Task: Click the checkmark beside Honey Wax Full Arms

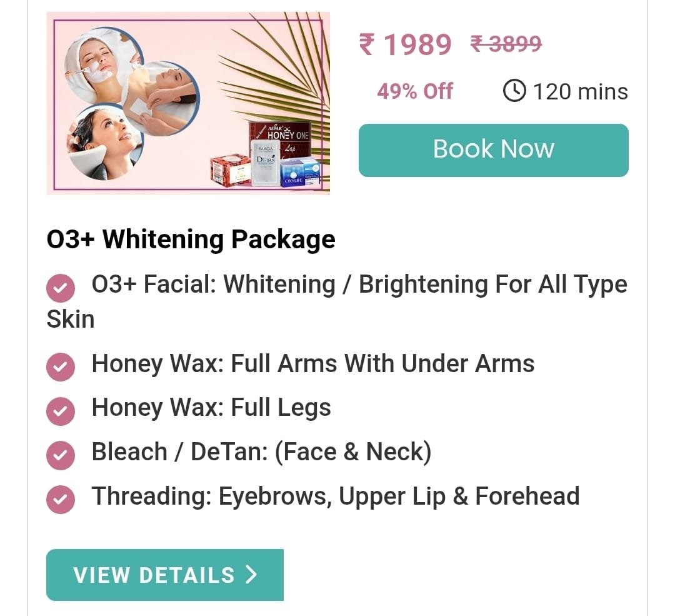Action: click(x=60, y=367)
